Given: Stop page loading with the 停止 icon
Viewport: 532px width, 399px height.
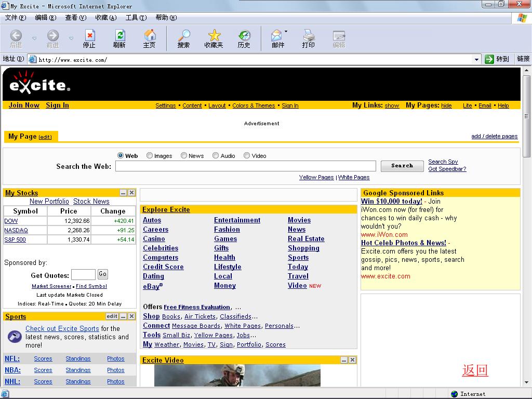Looking at the screenshot, I should [x=89, y=36].
